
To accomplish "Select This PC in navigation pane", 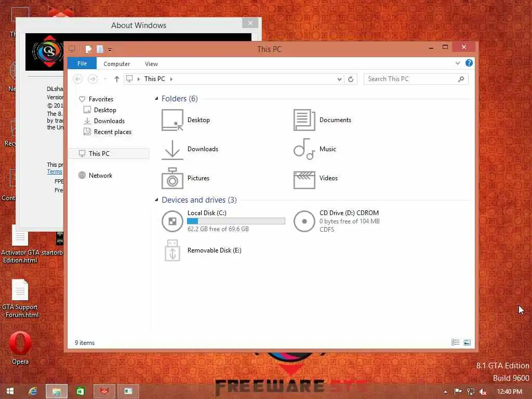I will click(109, 153).
